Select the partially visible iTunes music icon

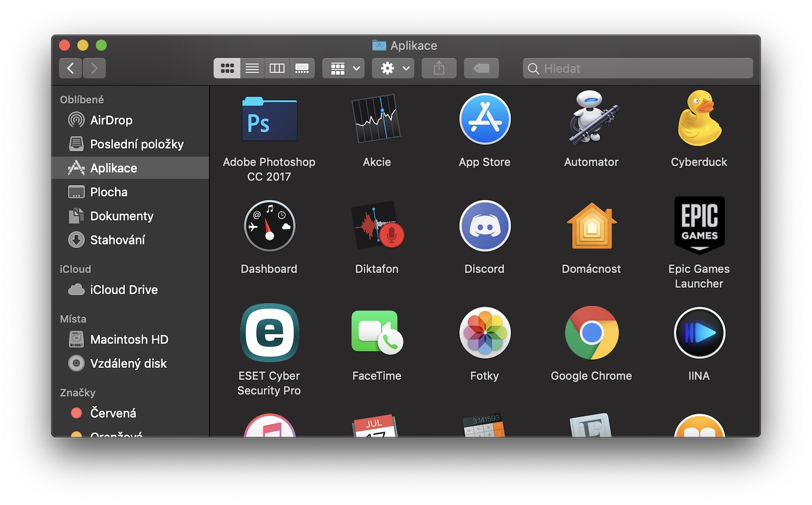tap(269, 426)
